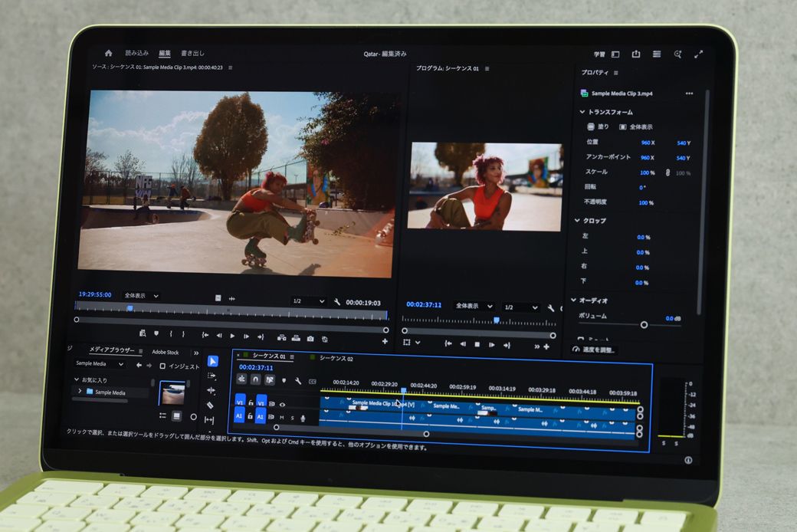This screenshot has width=797, height=532.
Task: Click the CC captions icon in the timeline
Action: [x=311, y=380]
